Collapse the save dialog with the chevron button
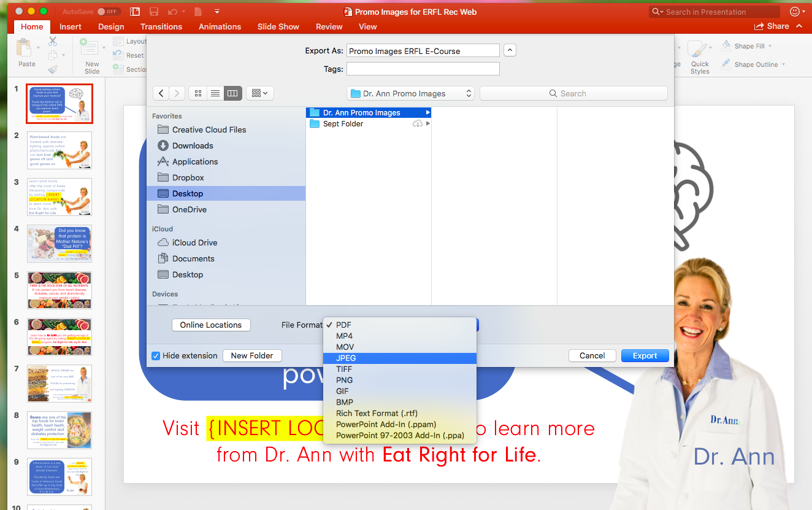Image resolution: width=812 pixels, height=510 pixels. 510,51
